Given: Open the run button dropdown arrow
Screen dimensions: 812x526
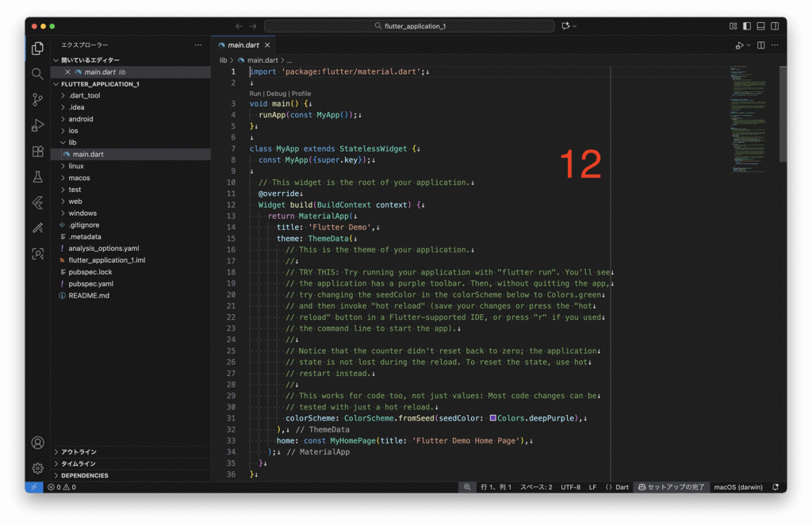Looking at the screenshot, I should (x=748, y=46).
